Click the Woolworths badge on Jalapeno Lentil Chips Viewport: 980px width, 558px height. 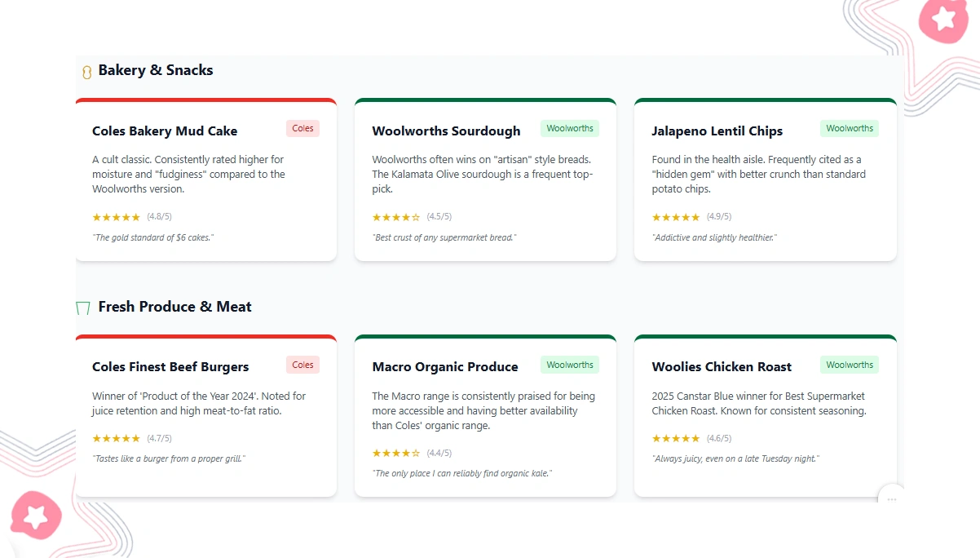[x=849, y=128]
